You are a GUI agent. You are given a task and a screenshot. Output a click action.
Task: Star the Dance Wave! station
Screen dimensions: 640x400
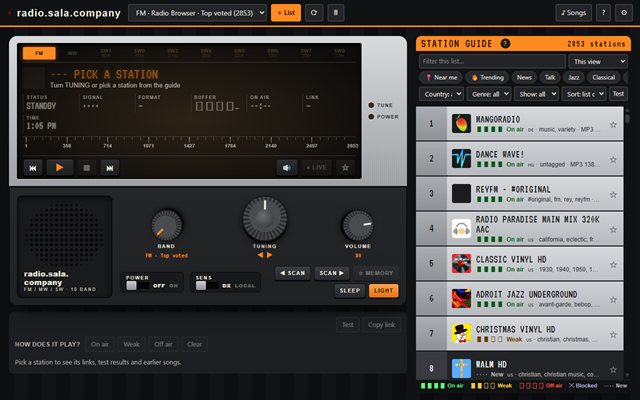tap(613, 160)
